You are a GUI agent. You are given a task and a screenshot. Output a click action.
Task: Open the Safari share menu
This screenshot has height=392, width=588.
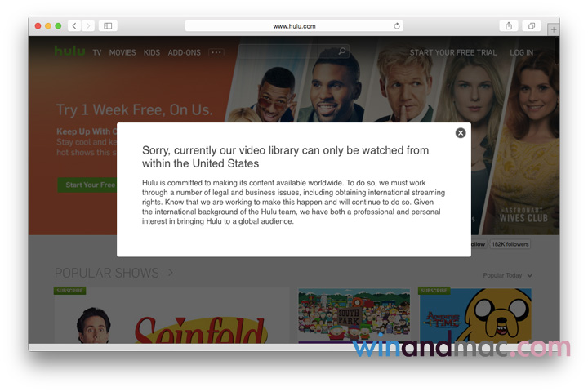pos(509,26)
